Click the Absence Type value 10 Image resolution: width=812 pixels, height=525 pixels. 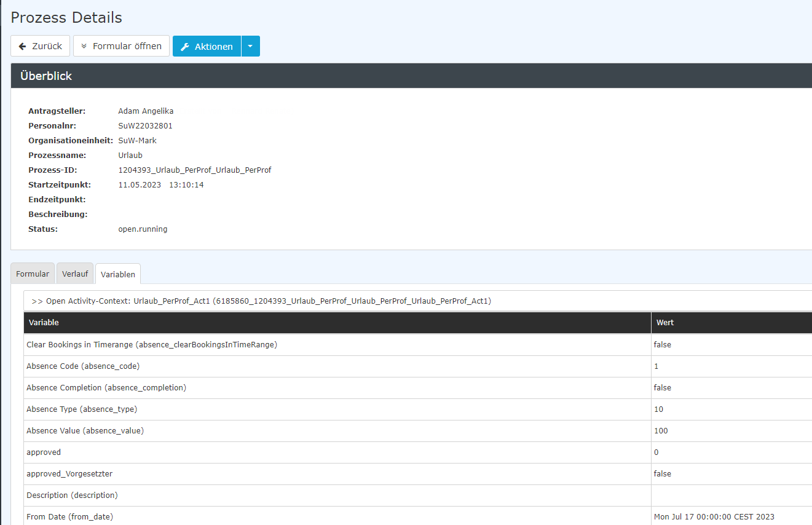(659, 409)
